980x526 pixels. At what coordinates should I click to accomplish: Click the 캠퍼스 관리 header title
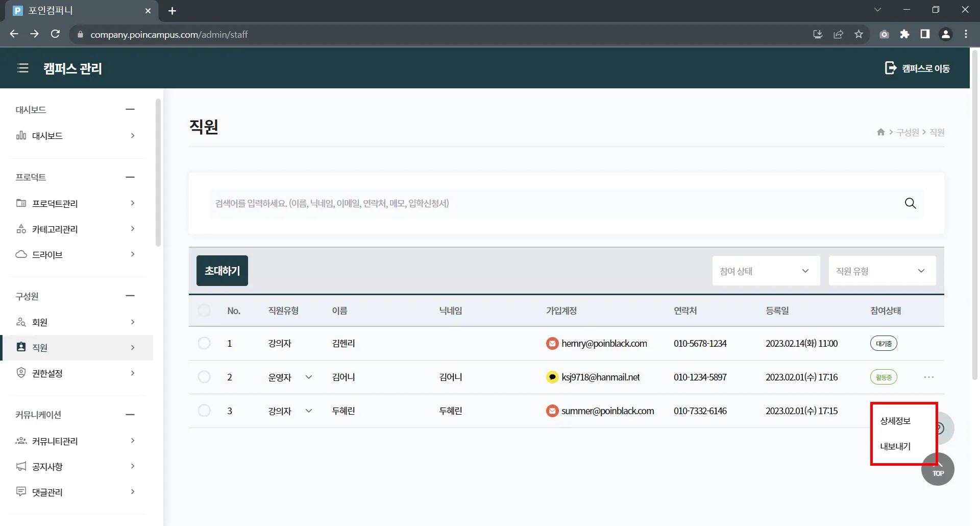[x=72, y=68]
